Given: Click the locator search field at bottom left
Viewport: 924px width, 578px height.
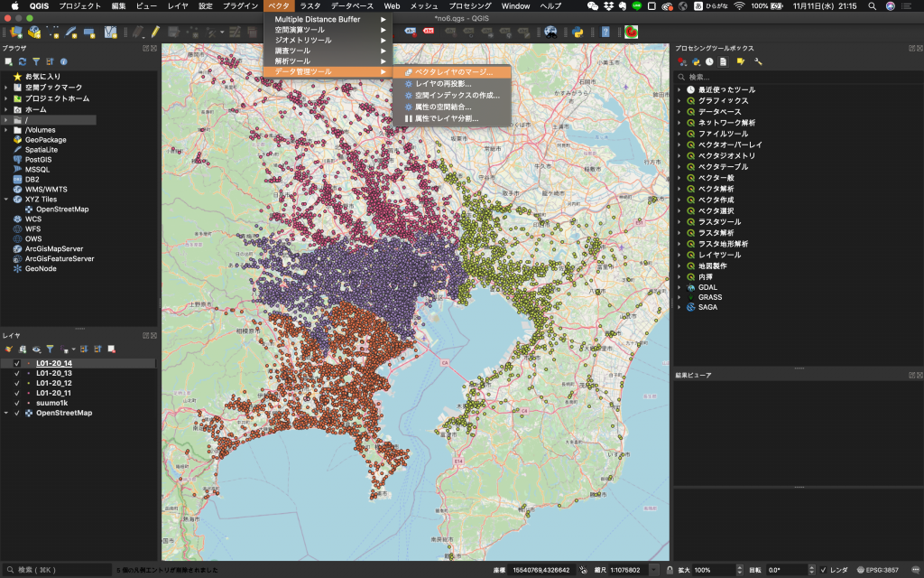Looking at the screenshot, I should pyautogui.click(x=57, y=570).
